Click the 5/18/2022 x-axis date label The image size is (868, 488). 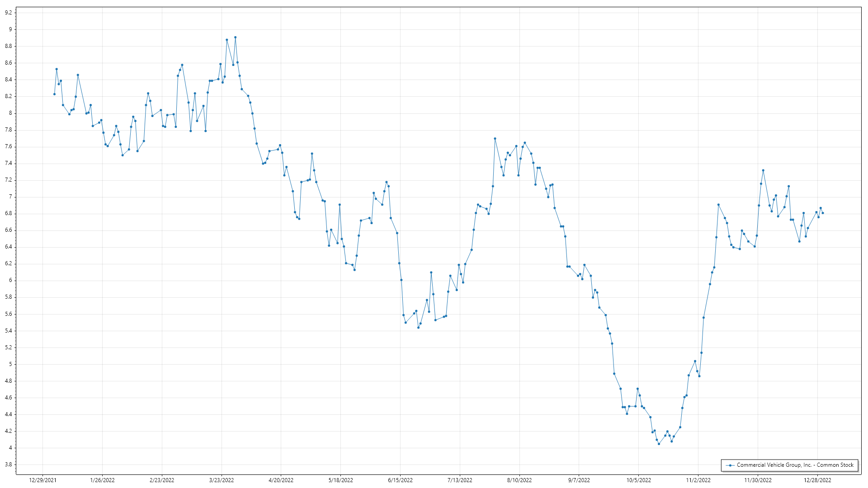click(340, 480)
